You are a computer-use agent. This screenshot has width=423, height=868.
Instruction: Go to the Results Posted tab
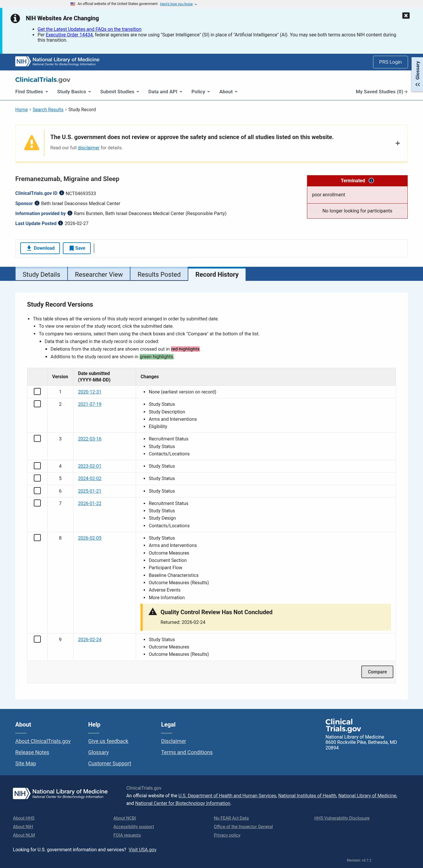coord(159,274)
